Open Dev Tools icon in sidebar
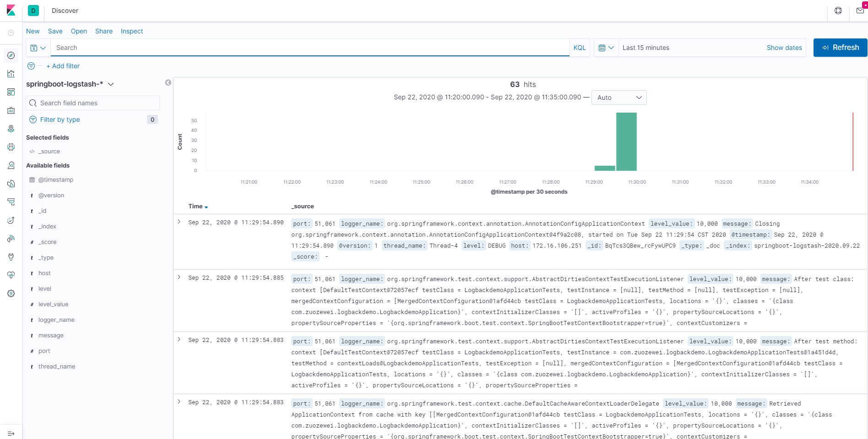Screen dimensions: 868x439 click(x=11, y=257)
